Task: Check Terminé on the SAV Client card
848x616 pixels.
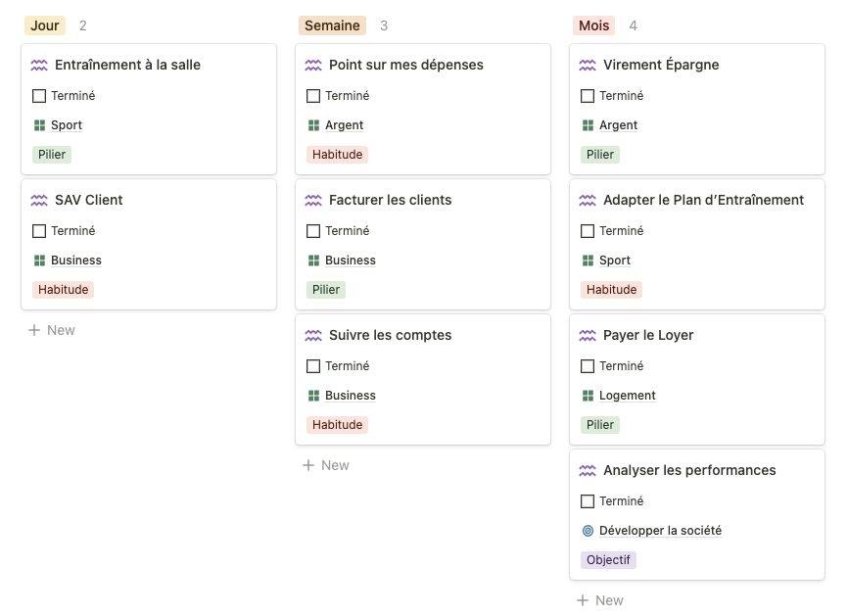Action: (39, 231)
